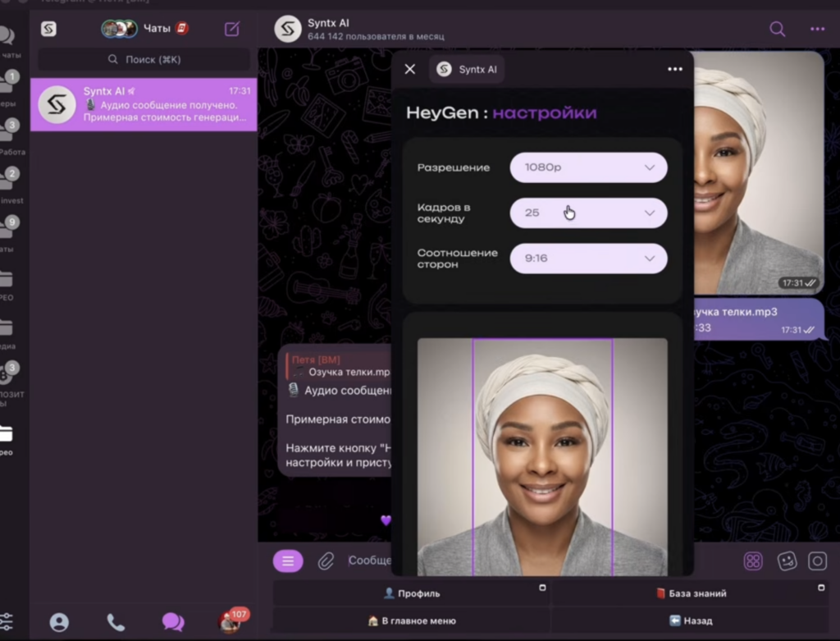The image size is (840, 641).
Task: Click the Syntx AI avatar in chat header
Action: 288,29
